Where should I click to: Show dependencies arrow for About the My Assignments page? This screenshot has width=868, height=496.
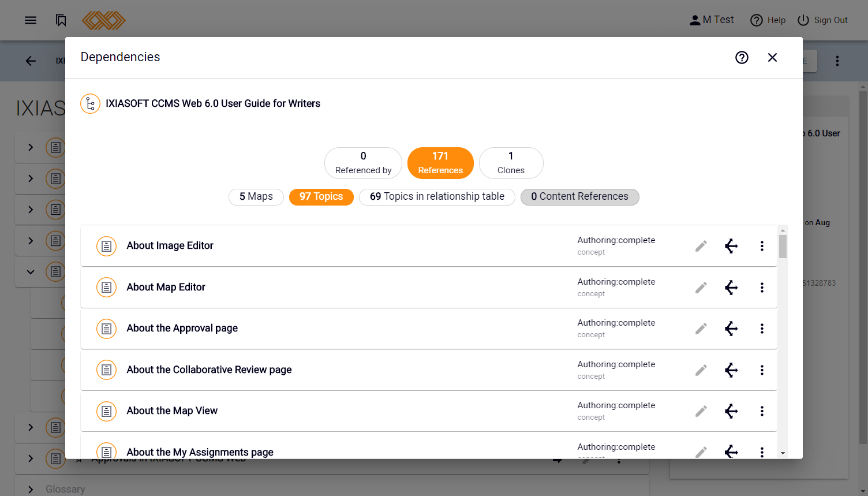(731, 452)
